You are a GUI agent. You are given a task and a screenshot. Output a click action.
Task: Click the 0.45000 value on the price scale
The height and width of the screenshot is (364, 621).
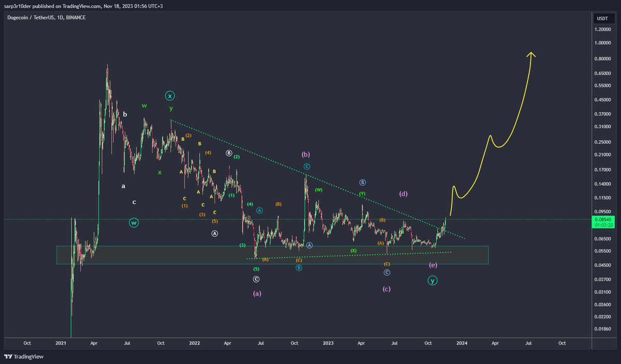(x=603, y=99)
